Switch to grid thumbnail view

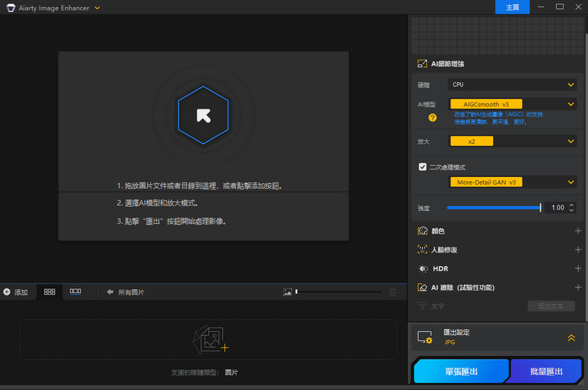(x=50, y=292)
